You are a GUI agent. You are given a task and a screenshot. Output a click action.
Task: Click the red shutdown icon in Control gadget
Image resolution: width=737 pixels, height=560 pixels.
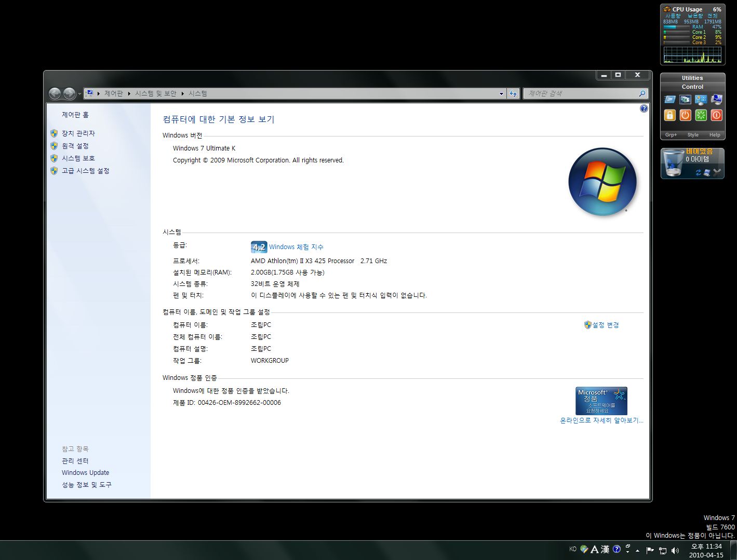tap(716, 115)
